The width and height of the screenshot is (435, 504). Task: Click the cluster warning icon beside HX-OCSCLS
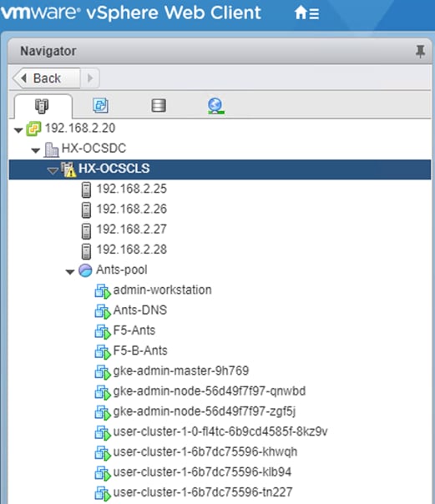(x=68, y=169)
